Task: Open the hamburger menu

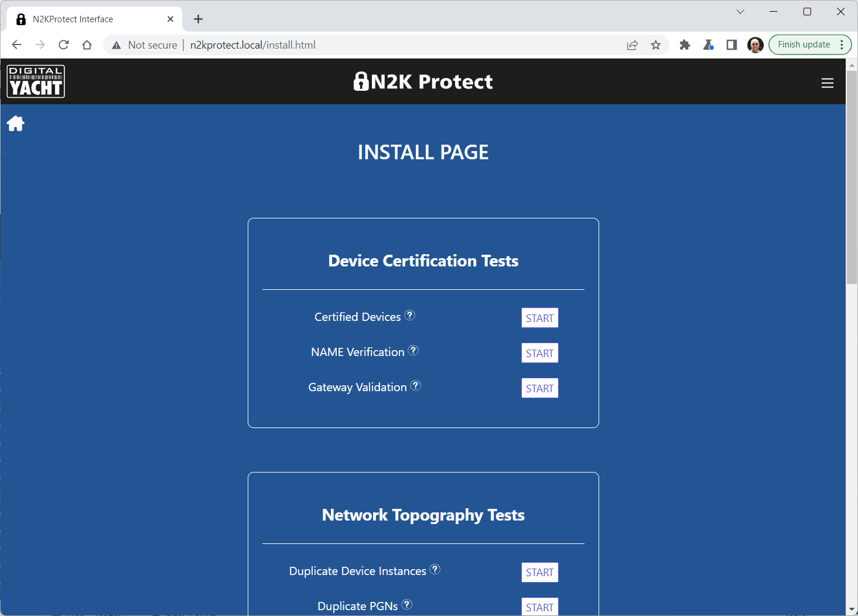Action: click(827, 83)
